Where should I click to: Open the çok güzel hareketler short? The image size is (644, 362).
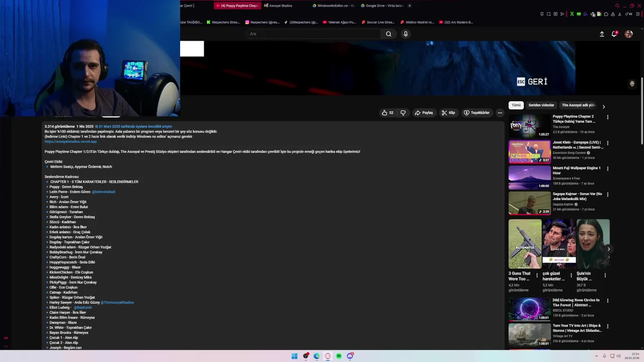(558, 244)
